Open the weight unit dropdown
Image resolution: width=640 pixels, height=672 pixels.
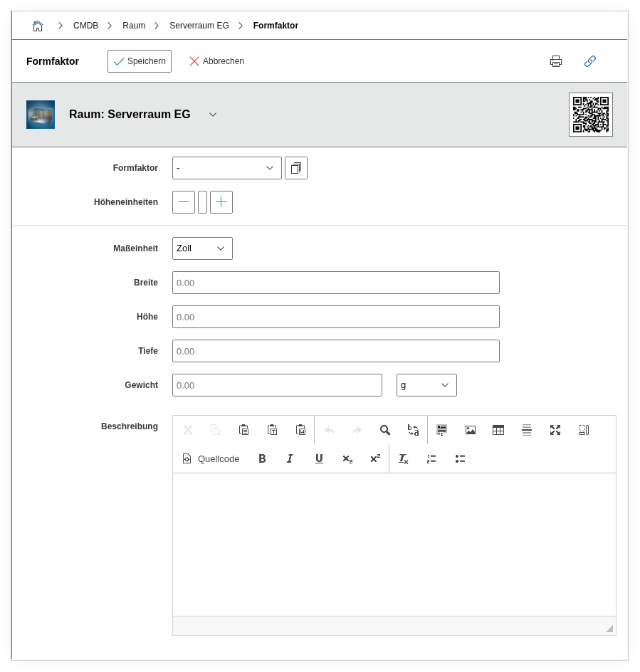coord(426,385)
